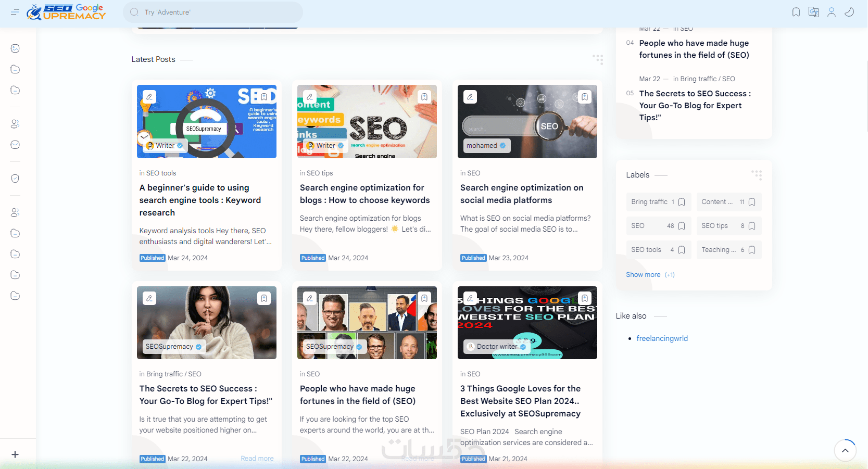Edit the 'Secrets to SEO Success' card via pencil icon
The image size is (868, 469).
(149, 298)
